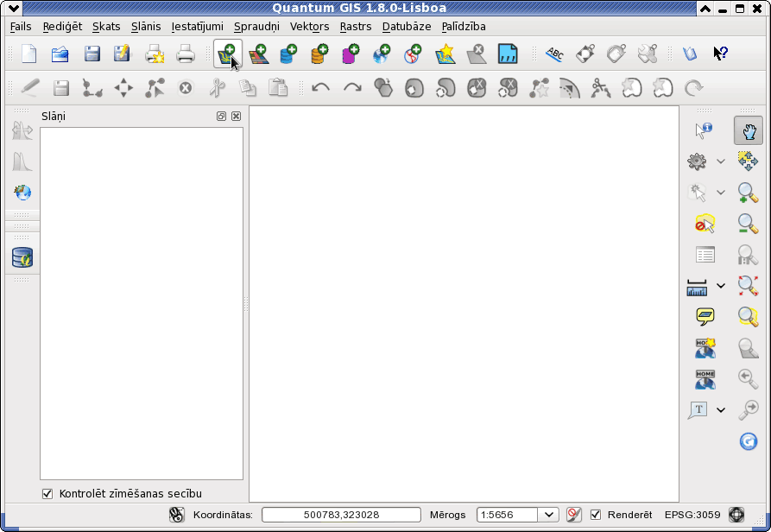Open the attribute table

pyautogui.click(x=705, y=255)
